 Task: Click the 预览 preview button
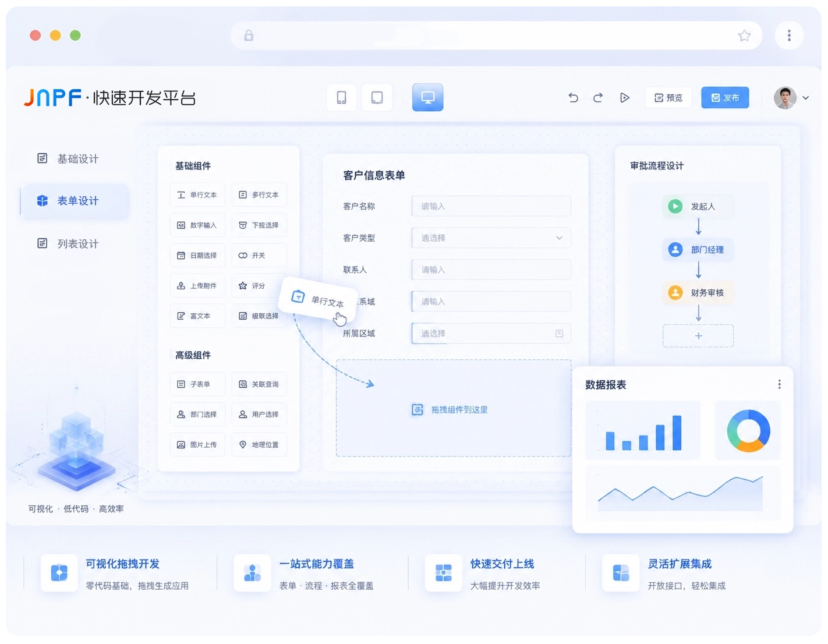click(x=668, y=98)
